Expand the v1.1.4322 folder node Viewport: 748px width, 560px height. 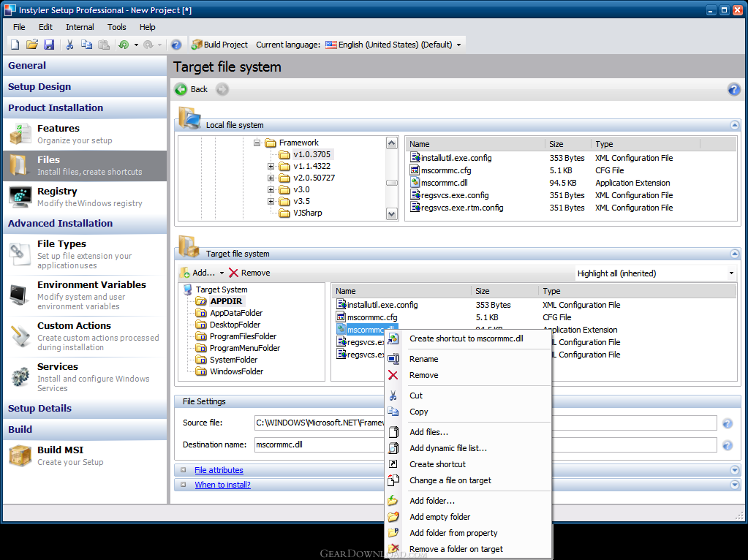271,166
